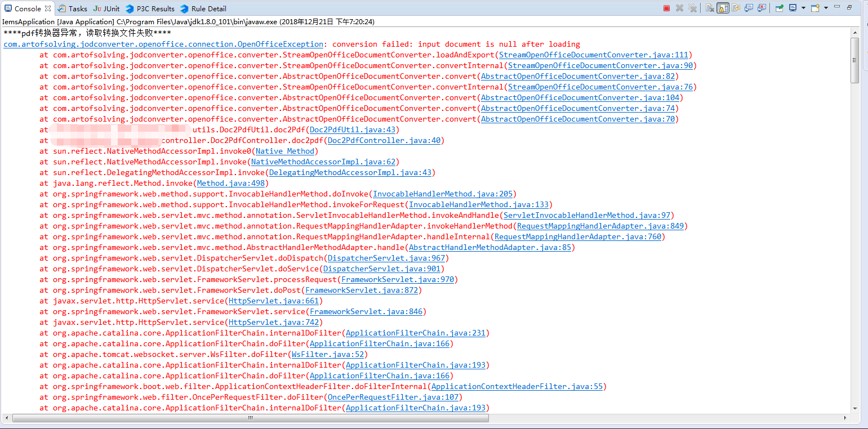This screenshot has height=429, width=868.
Task: Minimize the Console view panel
Action: 837,6
